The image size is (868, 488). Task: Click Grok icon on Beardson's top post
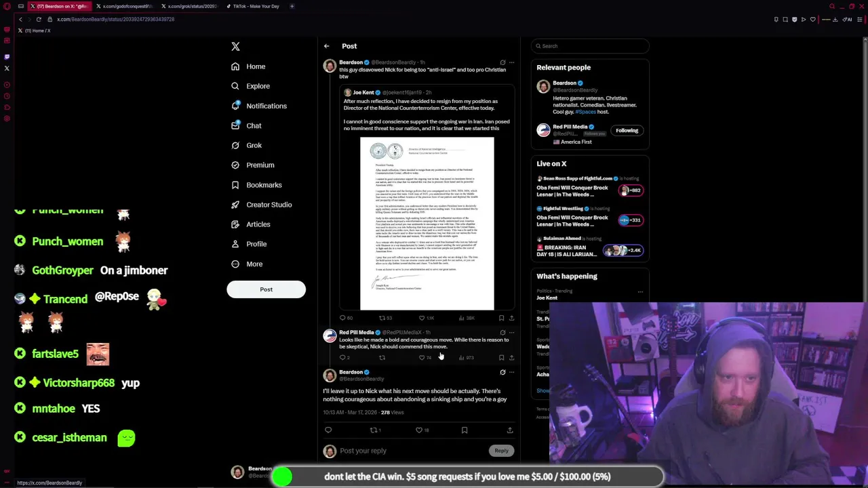coord(502,62)
